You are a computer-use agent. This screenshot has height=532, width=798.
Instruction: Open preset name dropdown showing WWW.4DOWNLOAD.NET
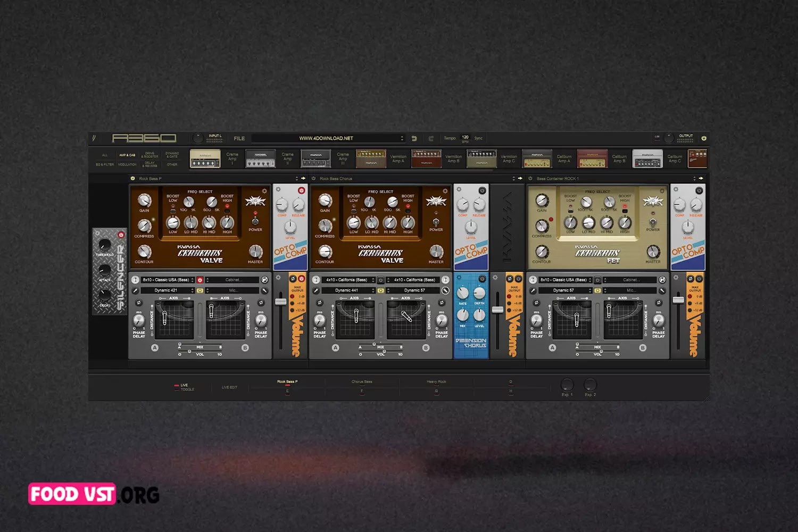click(328, 138)
